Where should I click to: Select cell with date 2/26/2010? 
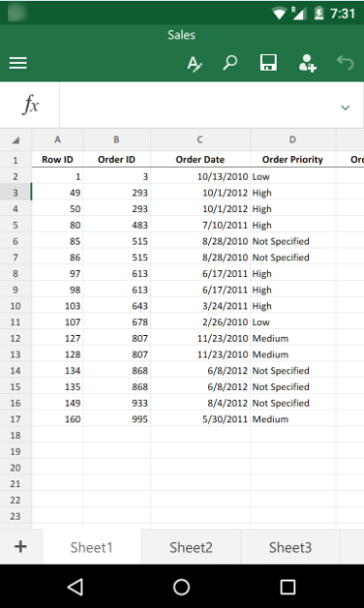200,322
